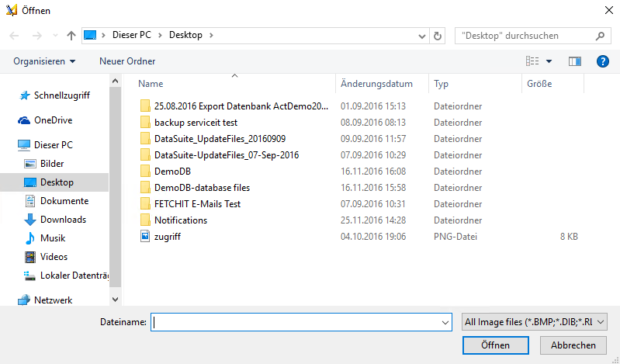Expand the Dateiname history dropdown
620x364 pixels.
[445, 322]
